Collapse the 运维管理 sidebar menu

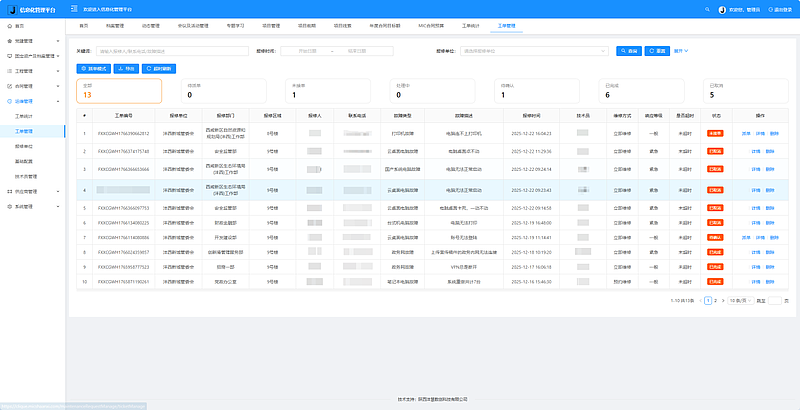pyautogui.click(x=30, y=101)
